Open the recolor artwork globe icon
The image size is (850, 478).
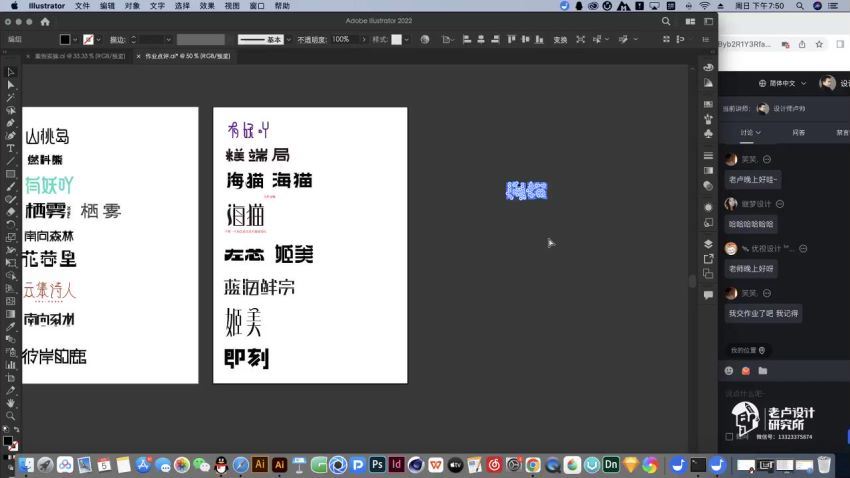click(x=424, y=40)
